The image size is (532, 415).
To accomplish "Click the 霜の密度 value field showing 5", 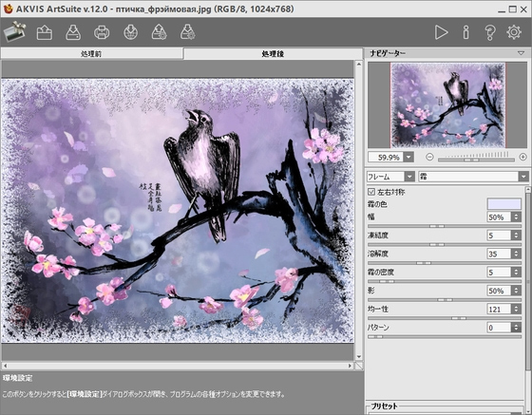I will pos(499,272).
